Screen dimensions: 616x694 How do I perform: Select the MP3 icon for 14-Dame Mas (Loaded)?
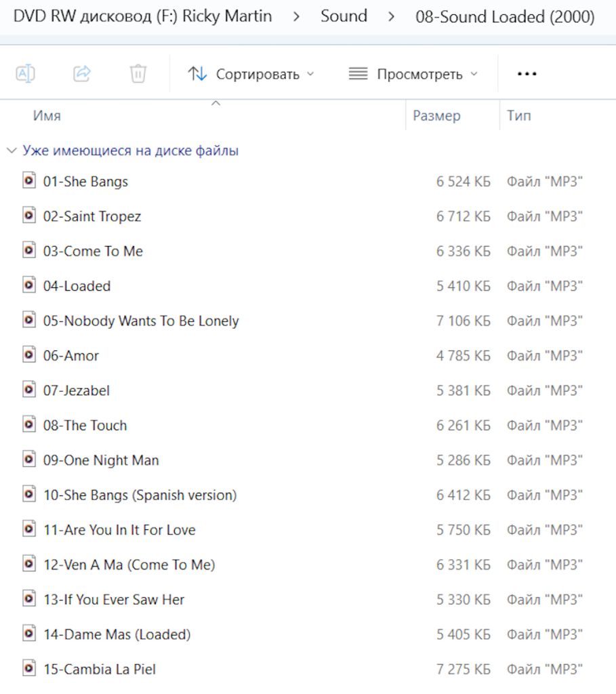pyautogui.click(x=29, y=634)
